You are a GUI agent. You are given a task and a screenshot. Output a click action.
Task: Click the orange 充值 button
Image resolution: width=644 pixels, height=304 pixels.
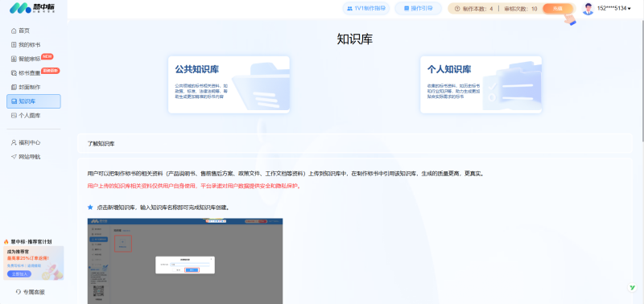(x=557, y=8)
